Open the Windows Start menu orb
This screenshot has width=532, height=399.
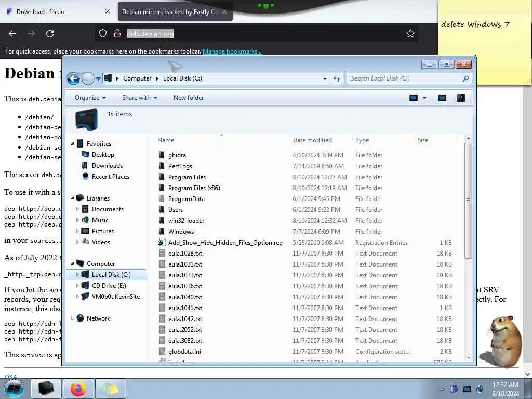pyautogui.click(x=14, y=389)
